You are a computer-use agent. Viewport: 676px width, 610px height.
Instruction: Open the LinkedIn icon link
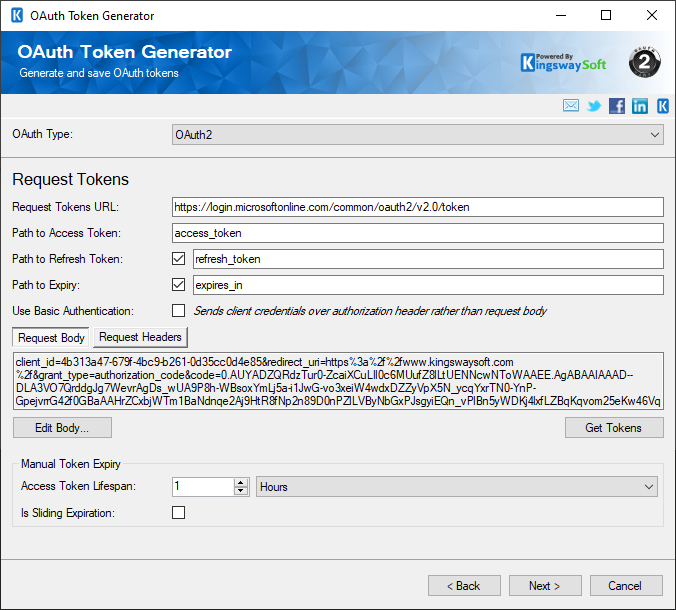point(640,106)
